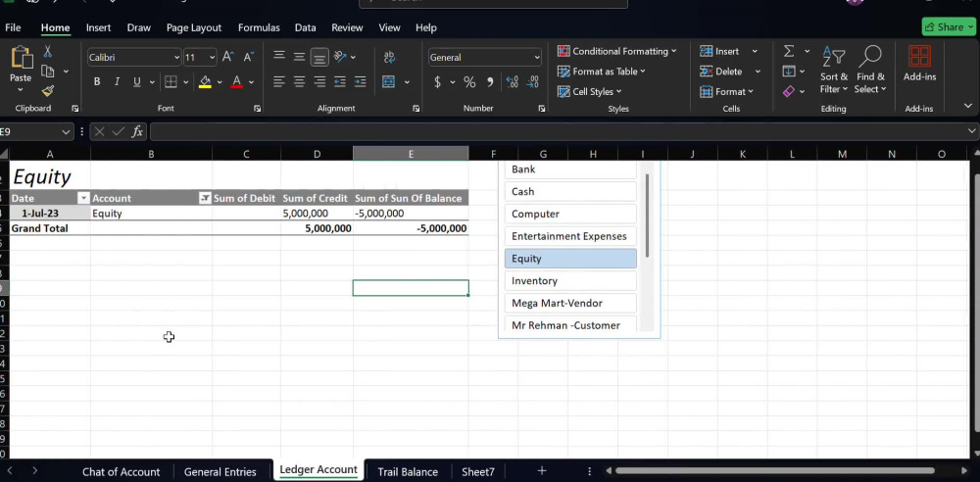The height and width of the screenshot is (482, 980).
Task: Click Merge and Center icon
Action: pyautogui.click(x=389, y=82)
